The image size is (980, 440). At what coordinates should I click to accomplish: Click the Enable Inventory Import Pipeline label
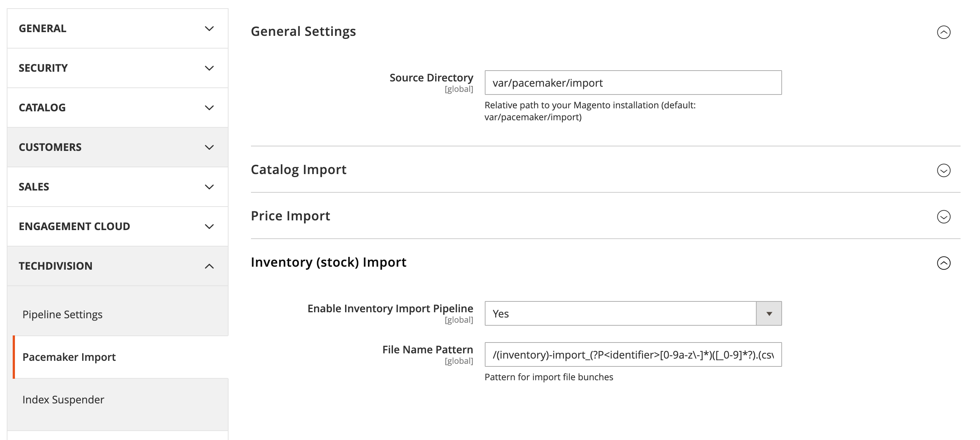[390, 308]
